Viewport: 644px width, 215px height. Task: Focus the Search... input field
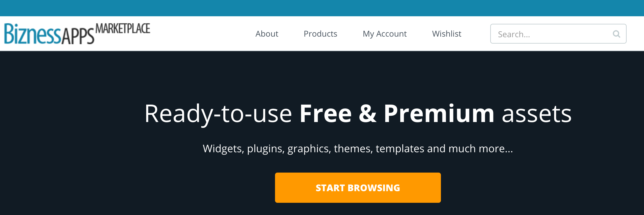tap(558, 34)
